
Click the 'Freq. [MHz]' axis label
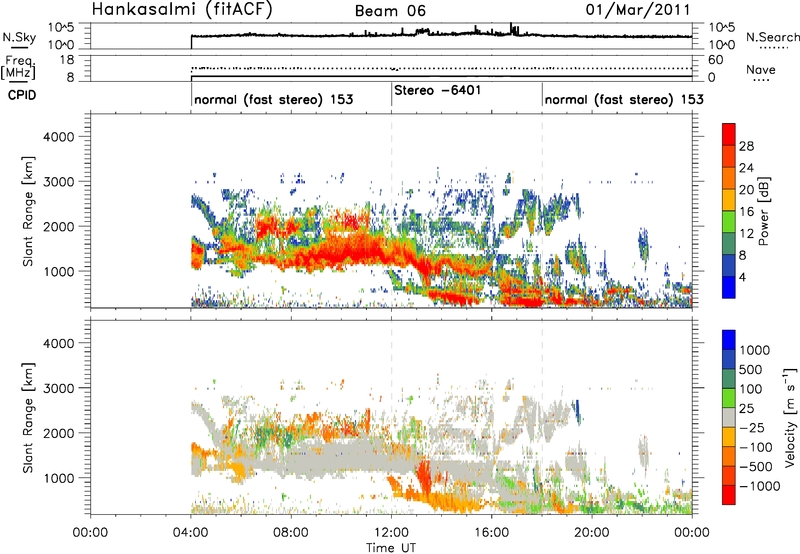pyautogui.click(x=18, y=67)
